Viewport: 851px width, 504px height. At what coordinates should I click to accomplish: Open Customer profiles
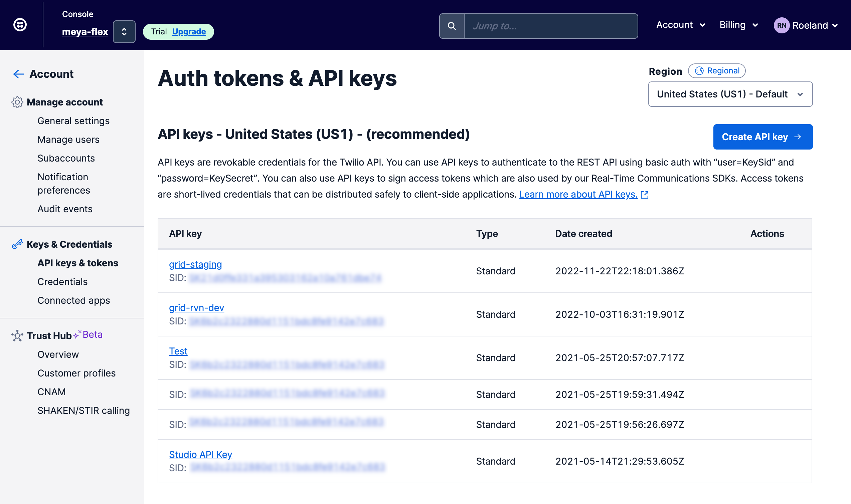[x=76, y=373]
